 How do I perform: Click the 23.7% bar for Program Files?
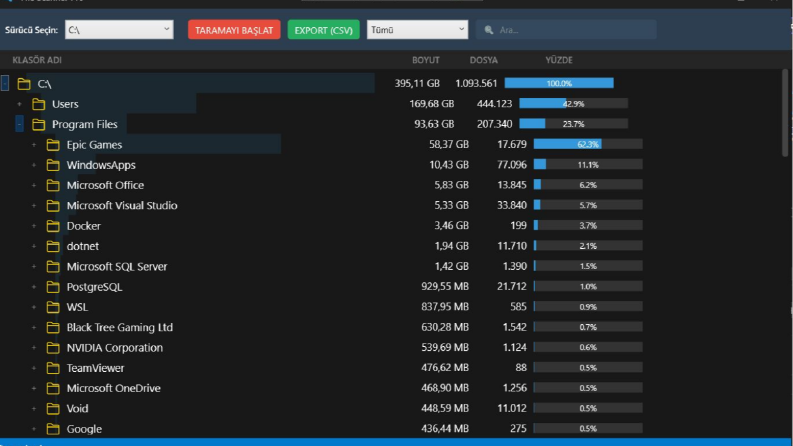[x=574, y=124]
